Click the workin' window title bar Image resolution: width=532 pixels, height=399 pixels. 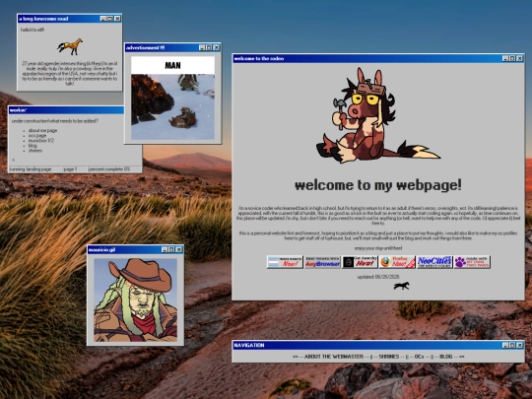[66, 110]
